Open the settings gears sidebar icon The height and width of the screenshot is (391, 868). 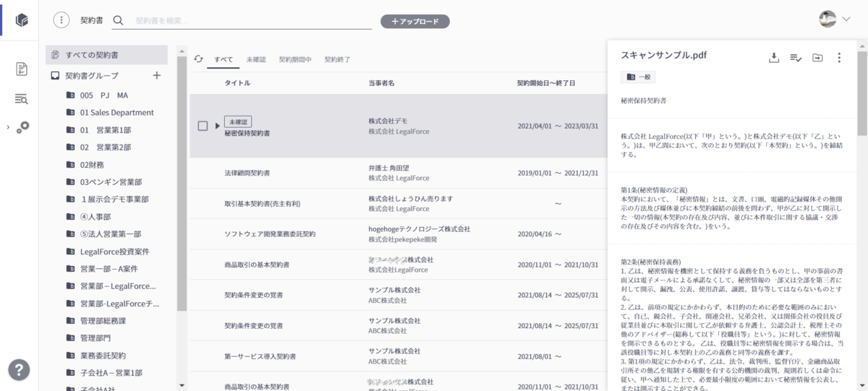click(23, 127)
